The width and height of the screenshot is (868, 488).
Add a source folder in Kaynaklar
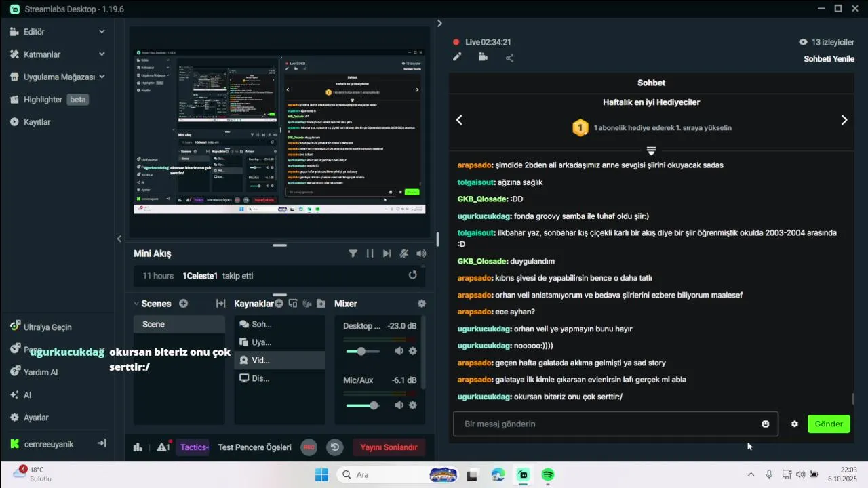tap(321, 304)
